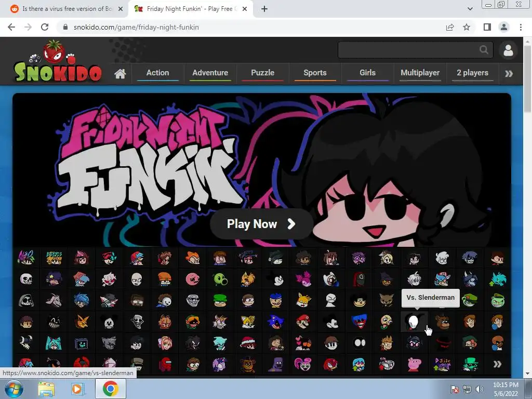Screen dimensions: 532x399
Task: Select the D-Side purple mod icon
Action: click(442, 364)
